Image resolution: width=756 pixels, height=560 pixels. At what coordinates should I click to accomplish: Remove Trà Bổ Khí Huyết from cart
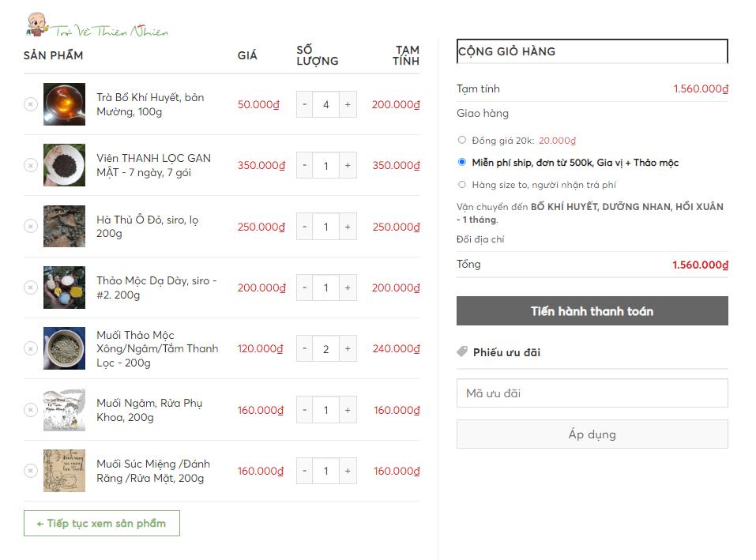click(30, 104)
